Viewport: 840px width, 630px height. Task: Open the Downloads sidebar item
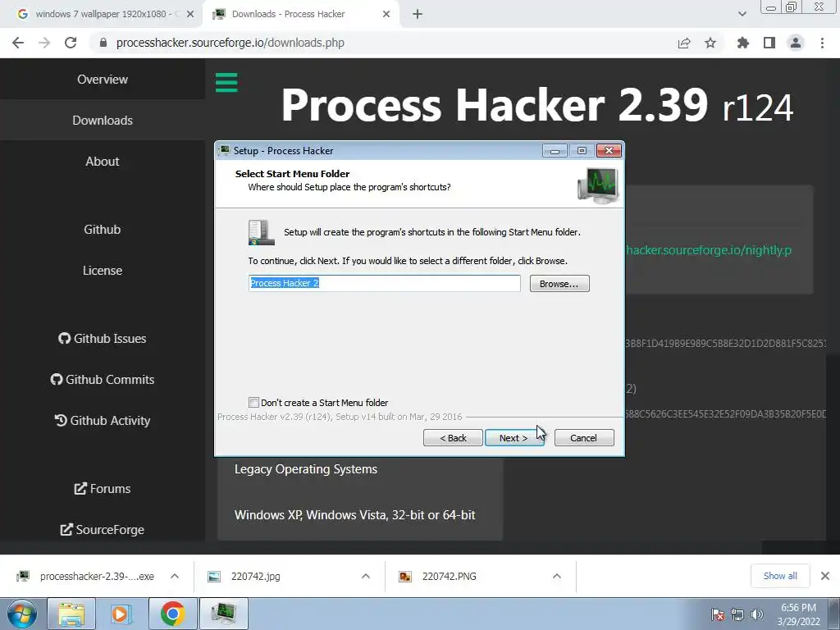(103, 121)
